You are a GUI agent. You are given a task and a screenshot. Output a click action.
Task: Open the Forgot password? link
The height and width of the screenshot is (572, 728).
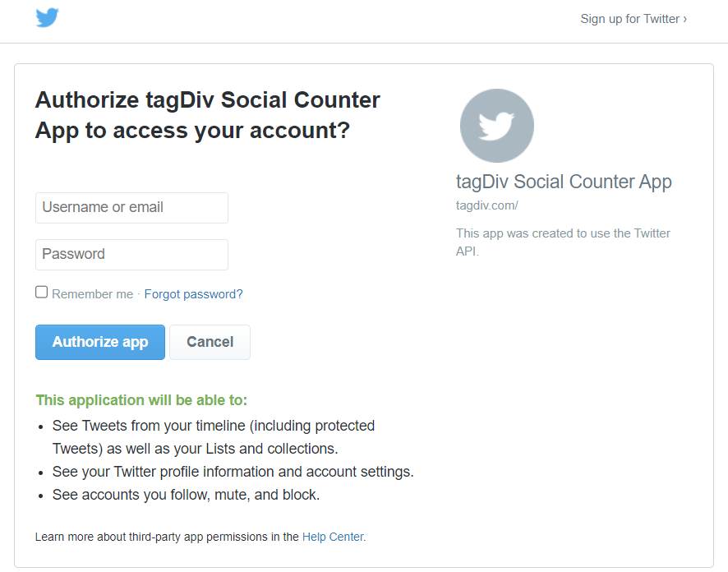pyautogui.click(x=193, y=294)
